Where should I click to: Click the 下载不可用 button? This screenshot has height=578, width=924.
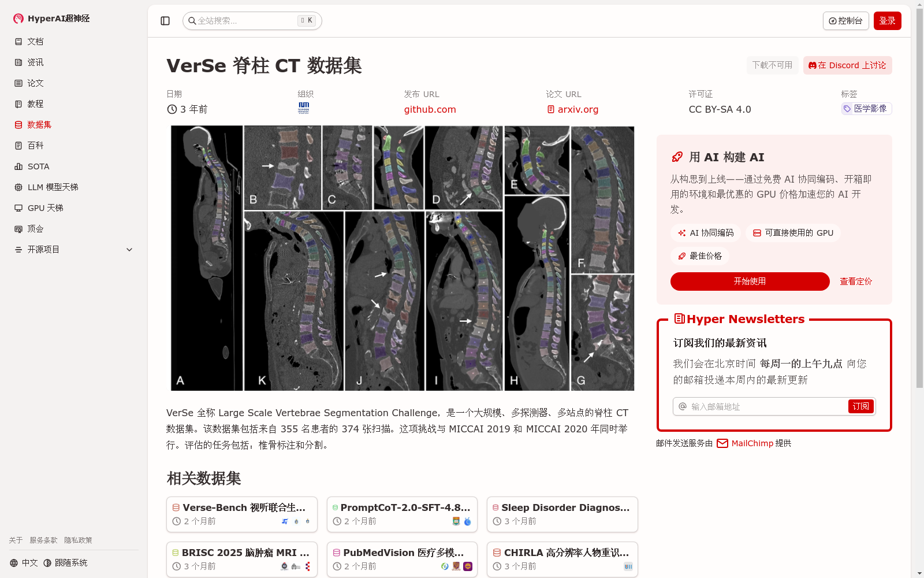pos(772,65)
